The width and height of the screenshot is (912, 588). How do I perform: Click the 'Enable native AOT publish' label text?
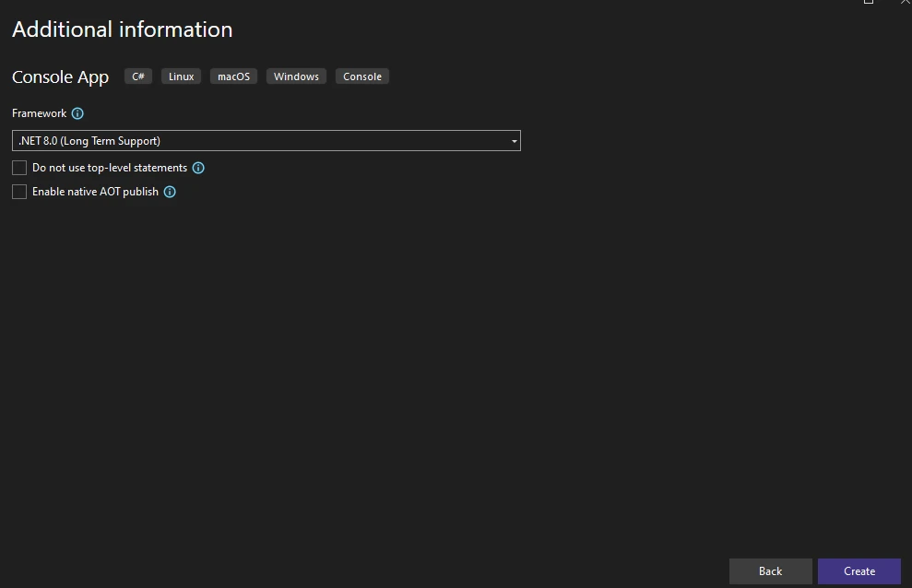[x=95, y=192]
